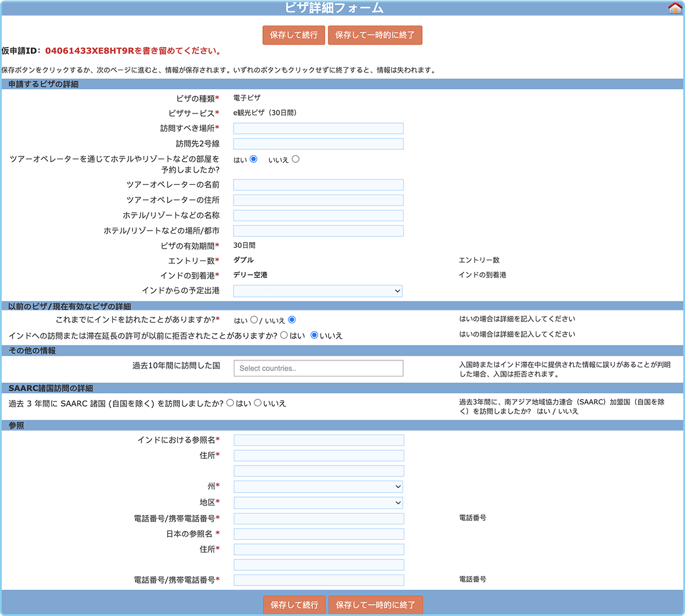The image size is (685, 616).
Task: Click second address line under India reference
Action: click(319, 471)
